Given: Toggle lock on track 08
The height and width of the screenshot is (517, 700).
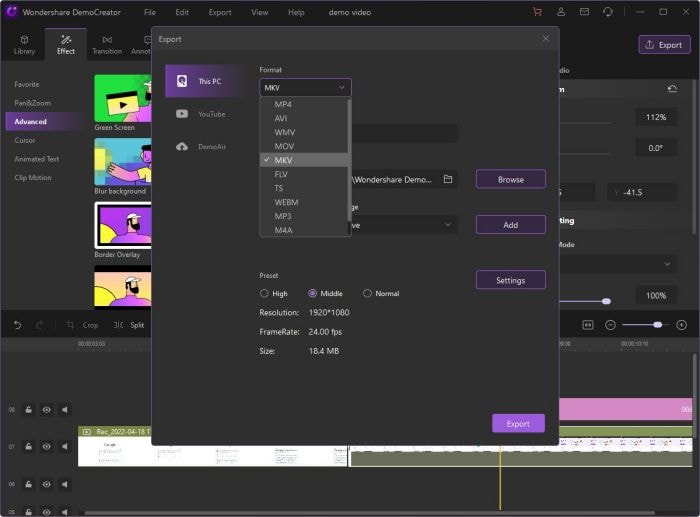Looking at the screenshot, I should point(28,409).
